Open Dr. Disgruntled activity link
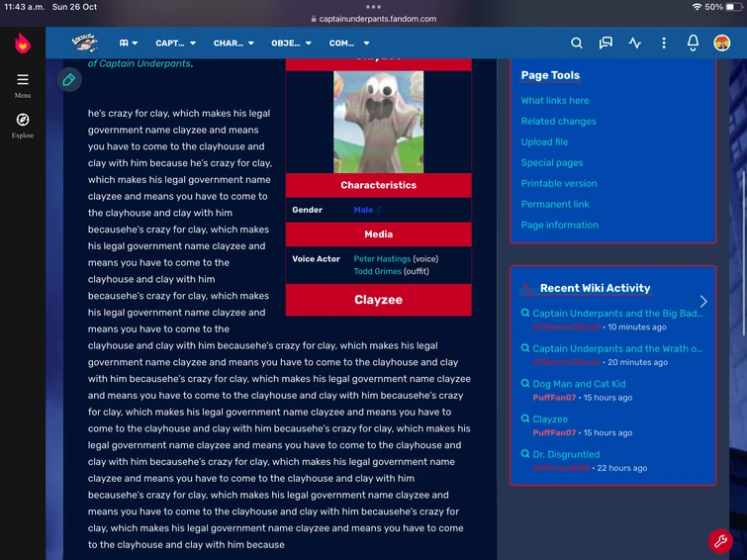This screenshot has height=560, width=747. (566, 454)
